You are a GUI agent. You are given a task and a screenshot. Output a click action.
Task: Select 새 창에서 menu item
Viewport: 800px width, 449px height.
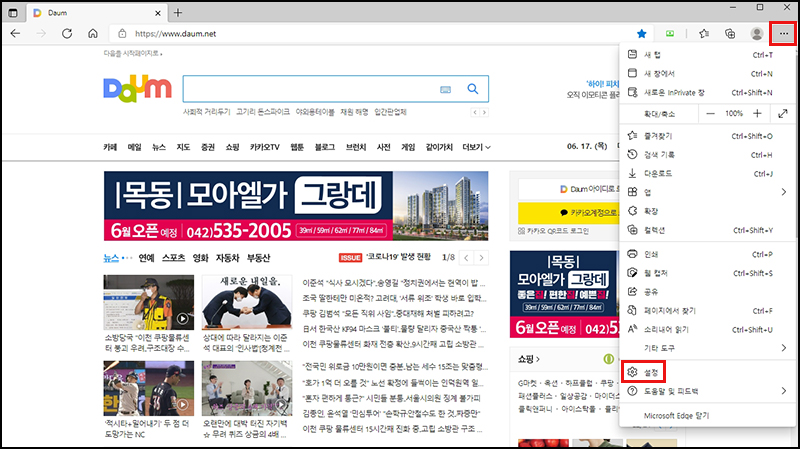pyautogui.click(x=707, y=73)
